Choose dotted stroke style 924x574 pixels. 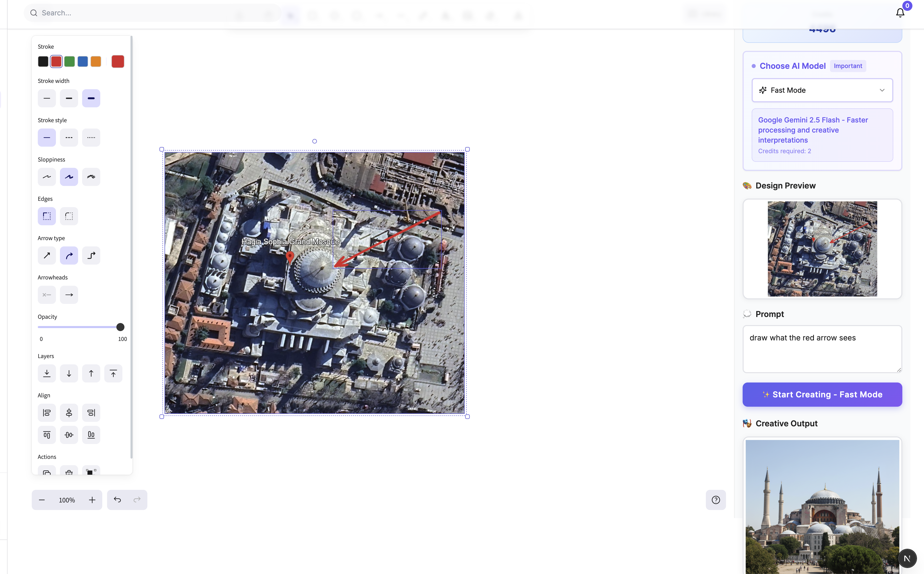pyautogui.click(x=91, y=137)
